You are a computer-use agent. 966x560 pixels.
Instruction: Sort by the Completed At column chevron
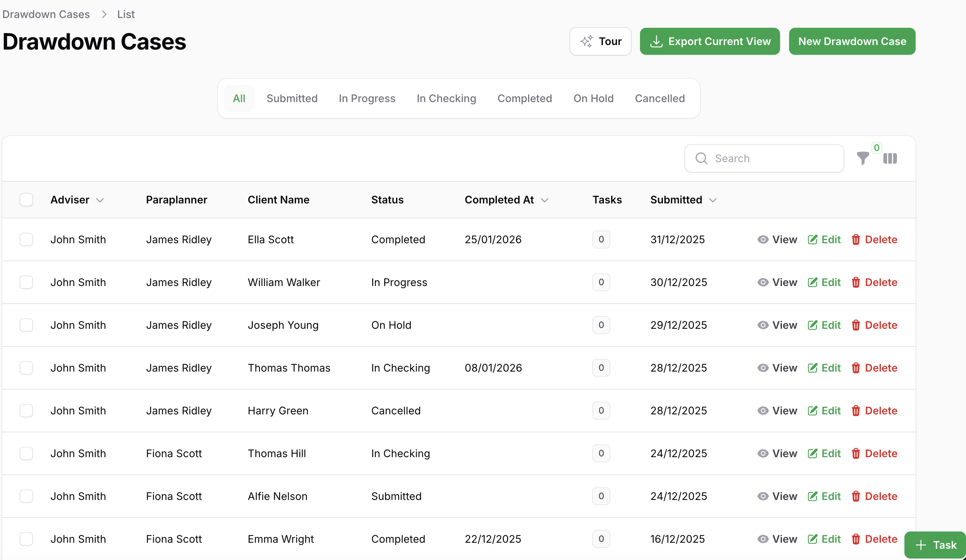point(544,200)
